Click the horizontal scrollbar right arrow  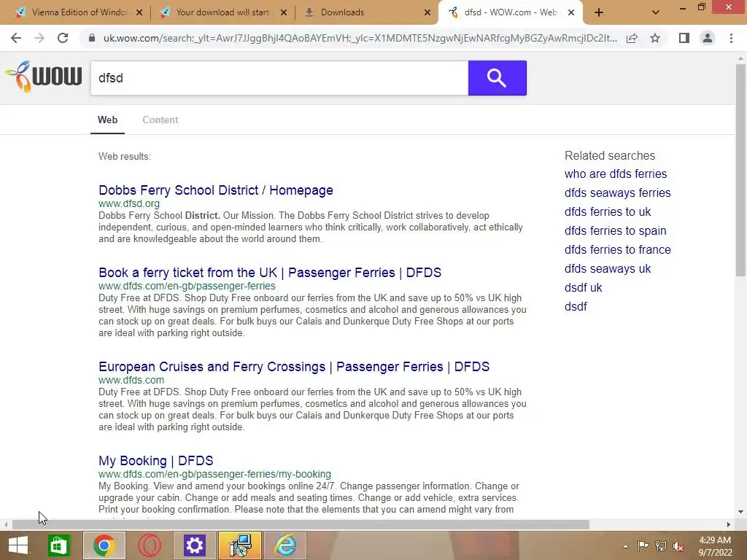click(728, 524)
